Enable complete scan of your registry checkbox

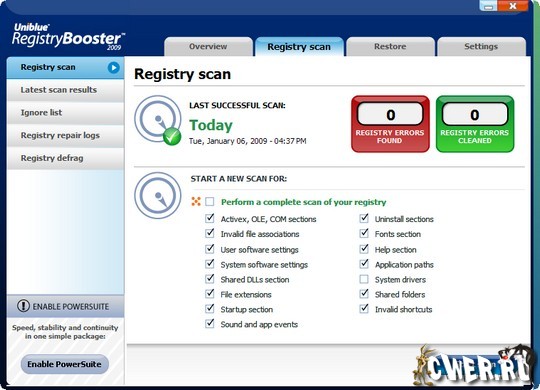tap(210, 202)
